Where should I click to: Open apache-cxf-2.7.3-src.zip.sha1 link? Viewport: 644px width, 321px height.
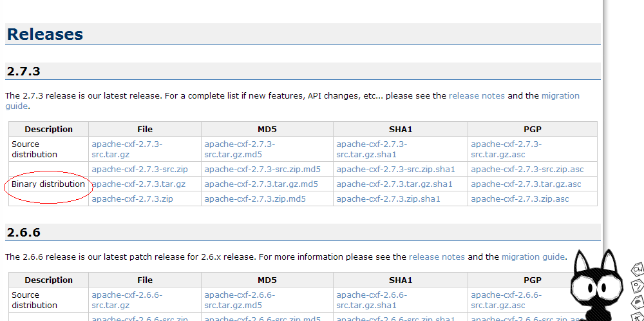395,170
